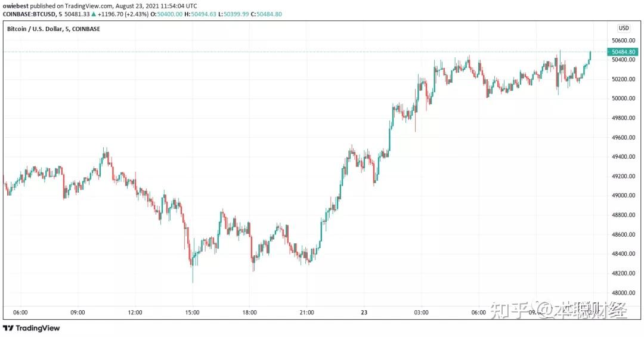Open the USD currency selector
644x337 pixels.
[624, 28]
